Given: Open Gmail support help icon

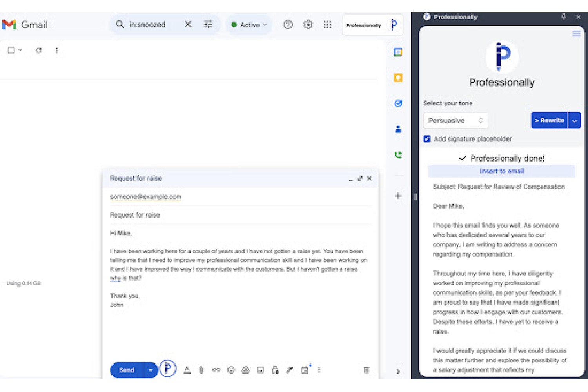Looking at the screenshot, I should coord(288,25).
